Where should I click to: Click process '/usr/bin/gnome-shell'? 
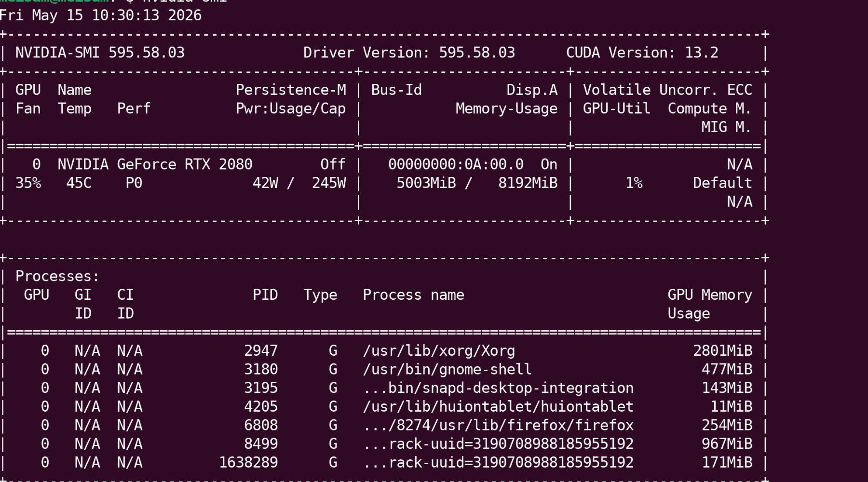448,370
